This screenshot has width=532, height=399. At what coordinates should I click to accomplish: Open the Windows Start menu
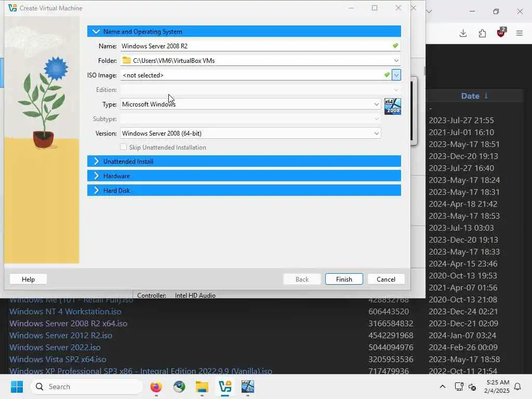tap(17, 387)
